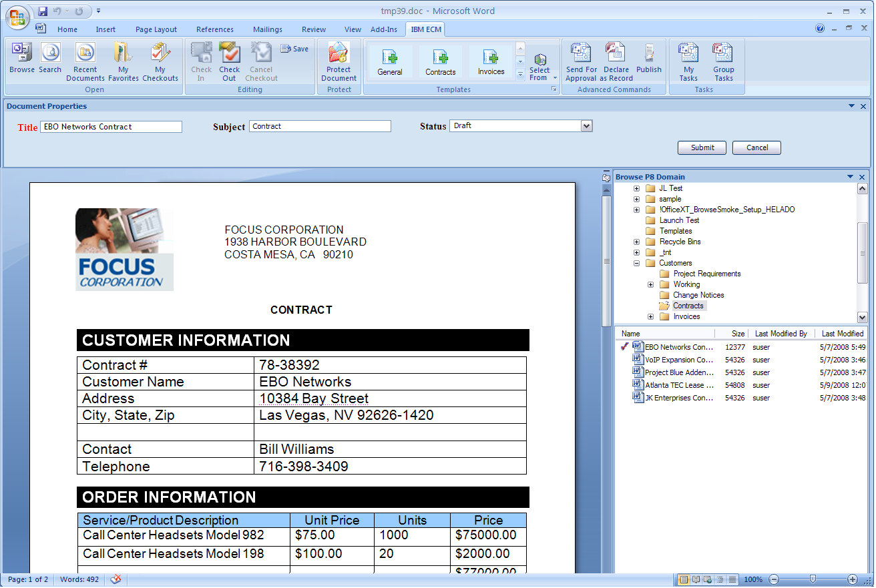This screenshot has width=876, height=588.
Task: Click Declare as Record
Action: coord(616,61)
